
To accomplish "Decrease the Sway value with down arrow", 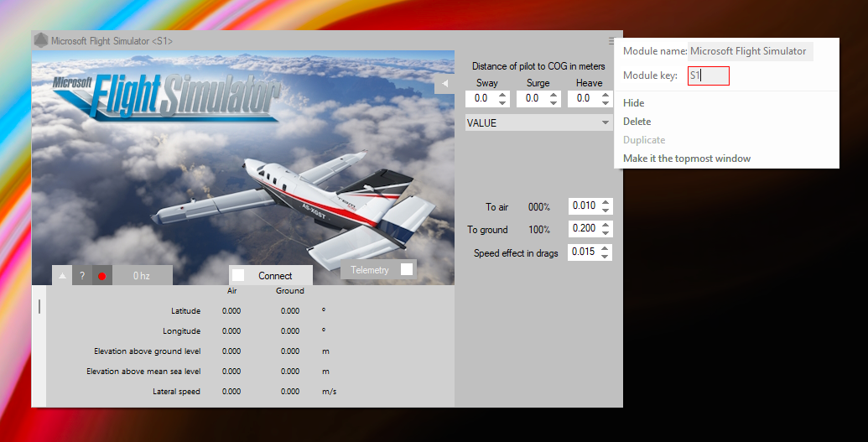I will click(502, 102).
